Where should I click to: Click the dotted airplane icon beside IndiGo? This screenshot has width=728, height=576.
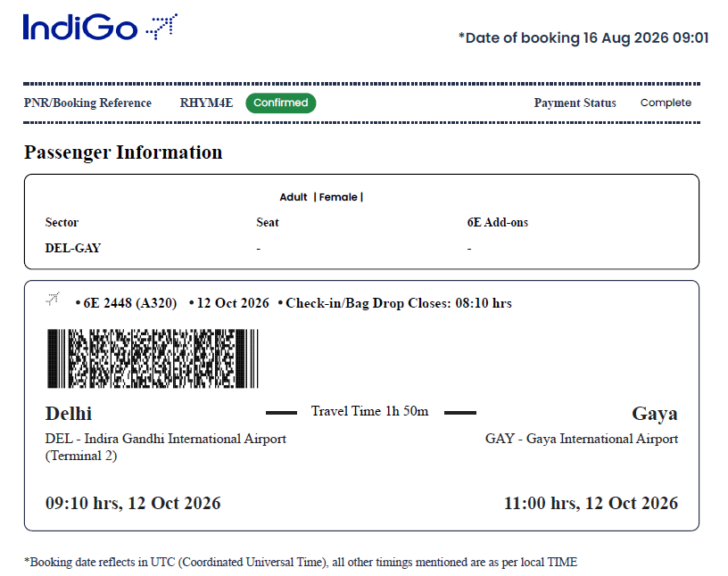click(161, 27)
